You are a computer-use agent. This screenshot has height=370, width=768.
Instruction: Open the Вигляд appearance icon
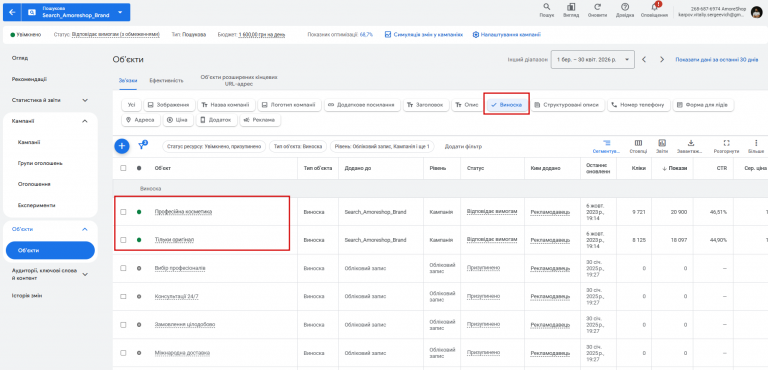pos(571,7)
